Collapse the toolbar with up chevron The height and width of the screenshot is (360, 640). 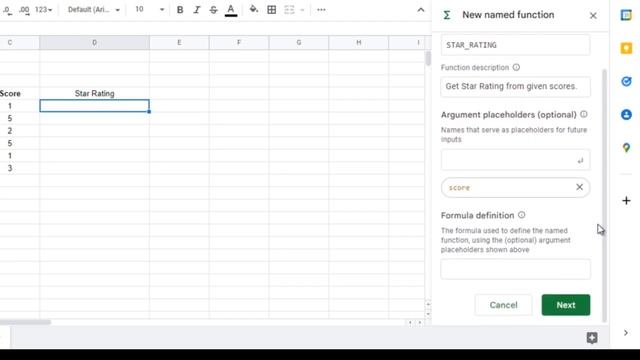point(421,10)
